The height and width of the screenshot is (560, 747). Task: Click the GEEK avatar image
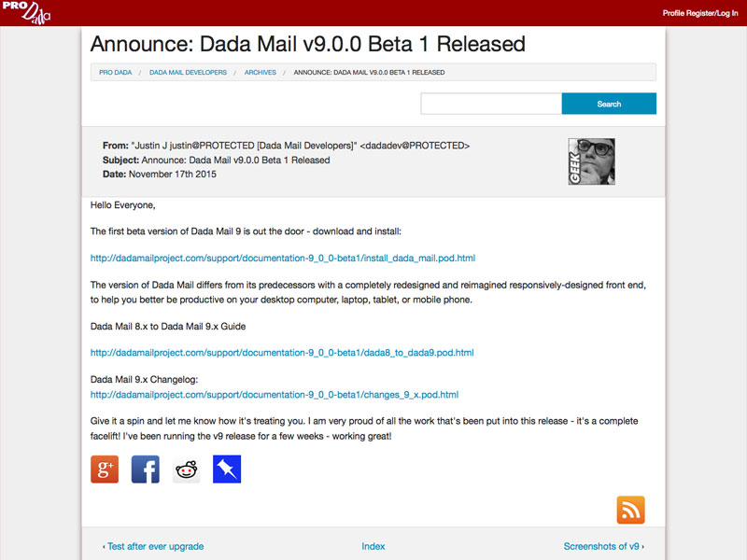591,161
